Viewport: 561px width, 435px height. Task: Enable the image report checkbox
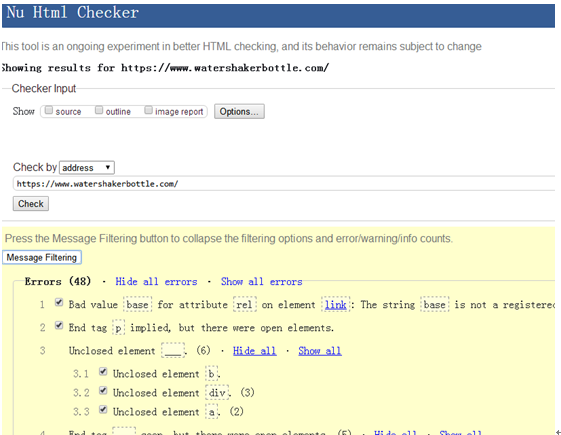point(148,110)
